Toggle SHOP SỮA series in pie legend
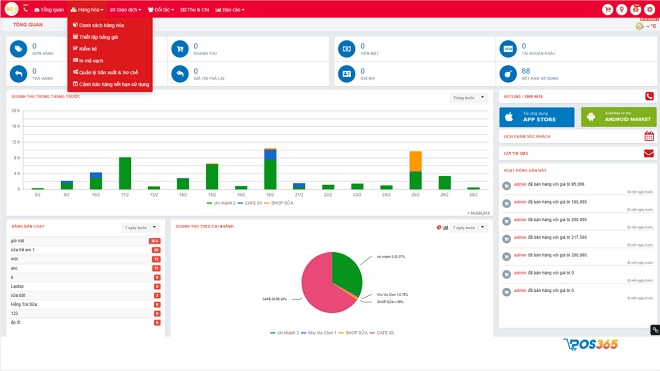The height and width of the screenshot is (371, 660). 353,333
